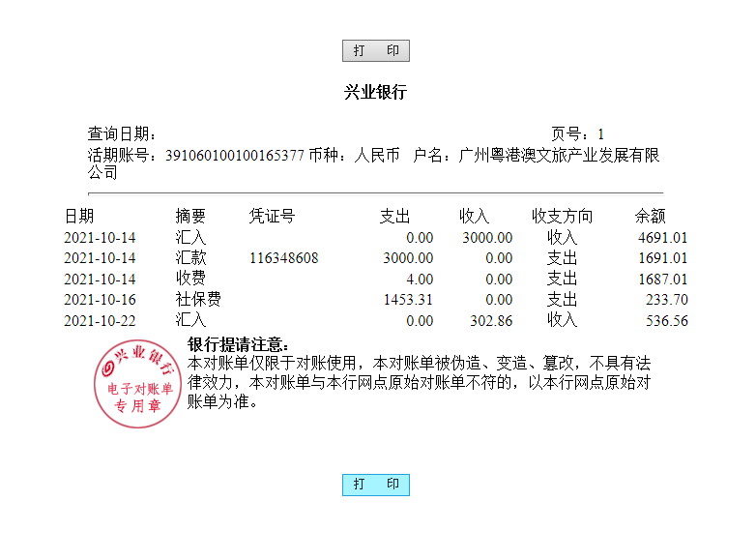Click the 3000.00 expense in the 汇款 row
Screen dimensions: 756x560
pyautogui.click(x=408, y=258)
